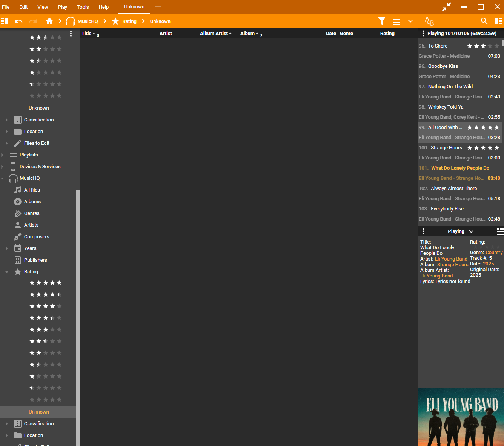Screen dimensions: 504x446
Task: Click the undo back arrow icon
Action: [x=18, y=21]
